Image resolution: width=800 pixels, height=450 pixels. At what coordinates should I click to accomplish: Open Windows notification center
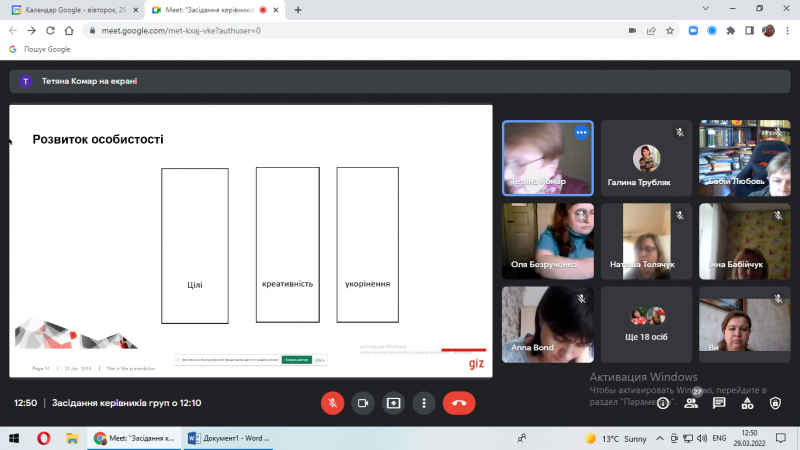[781, 438]
